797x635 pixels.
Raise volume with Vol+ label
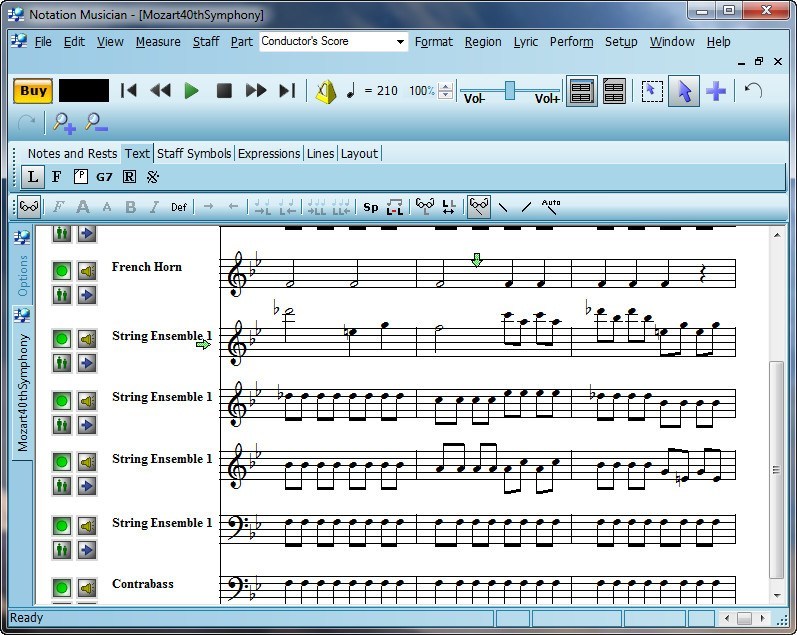coord(547,99)
